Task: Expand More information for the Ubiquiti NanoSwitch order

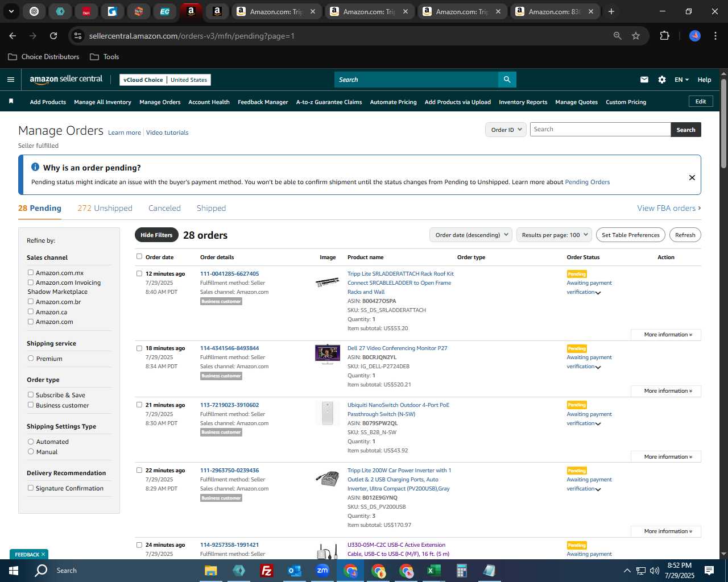Action: 666,457
